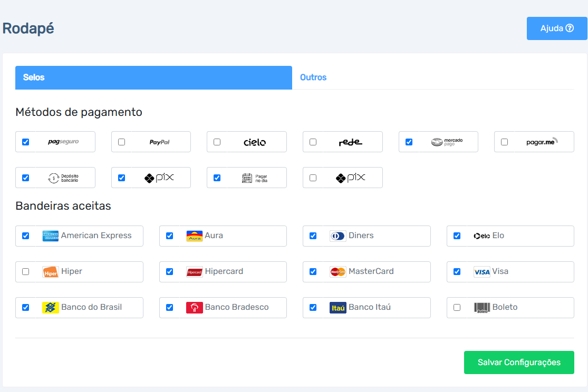Screen dimensions: 588x392
Task: Enable the Hiper checkbox
Action: click(25, 271)
